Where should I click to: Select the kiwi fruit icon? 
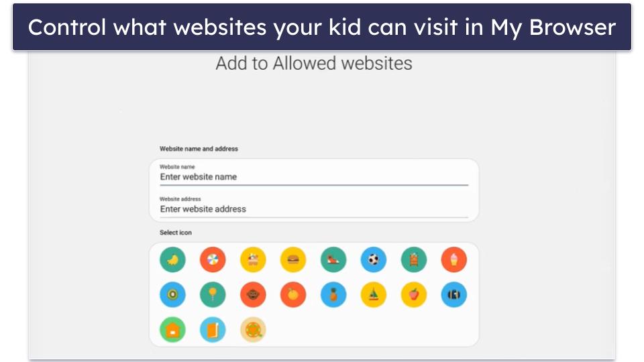click(172, 294)
